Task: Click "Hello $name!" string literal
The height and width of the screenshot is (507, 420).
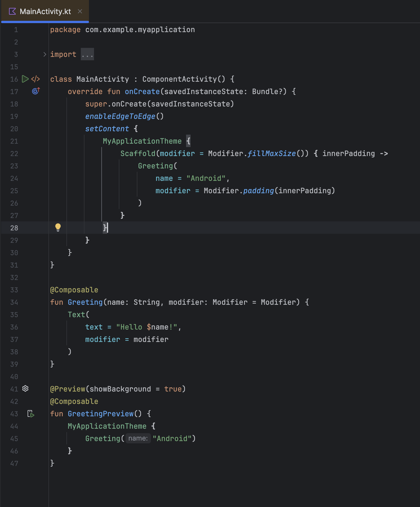Action: (147, 327)
